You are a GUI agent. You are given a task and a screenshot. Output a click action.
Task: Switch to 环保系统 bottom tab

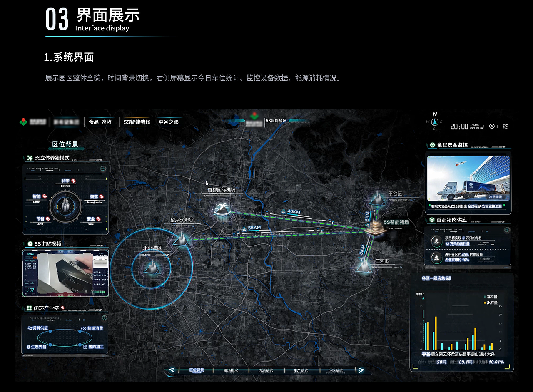(x=336, y=370)
